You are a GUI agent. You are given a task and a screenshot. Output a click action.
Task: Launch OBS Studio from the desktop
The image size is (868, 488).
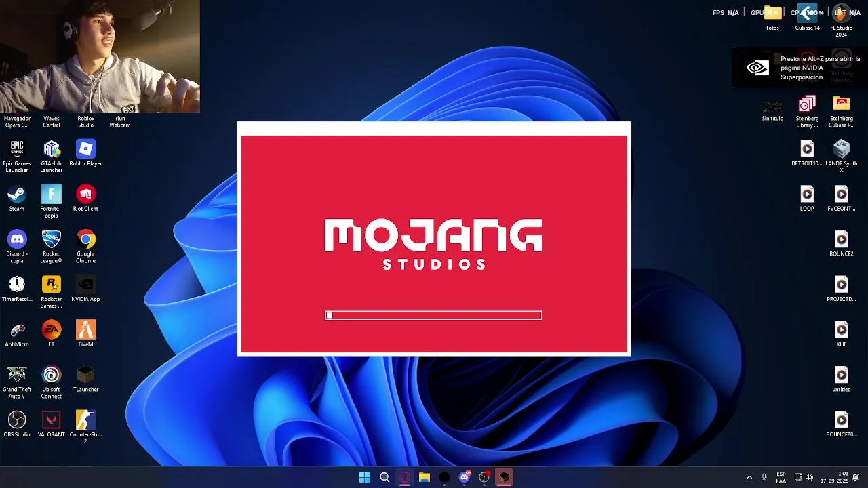pos(17,424)
